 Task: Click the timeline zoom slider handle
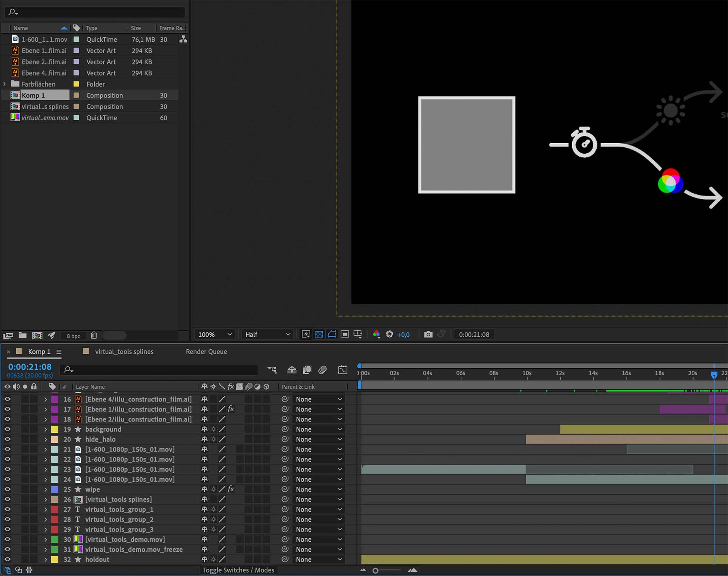tap(375, 570)
